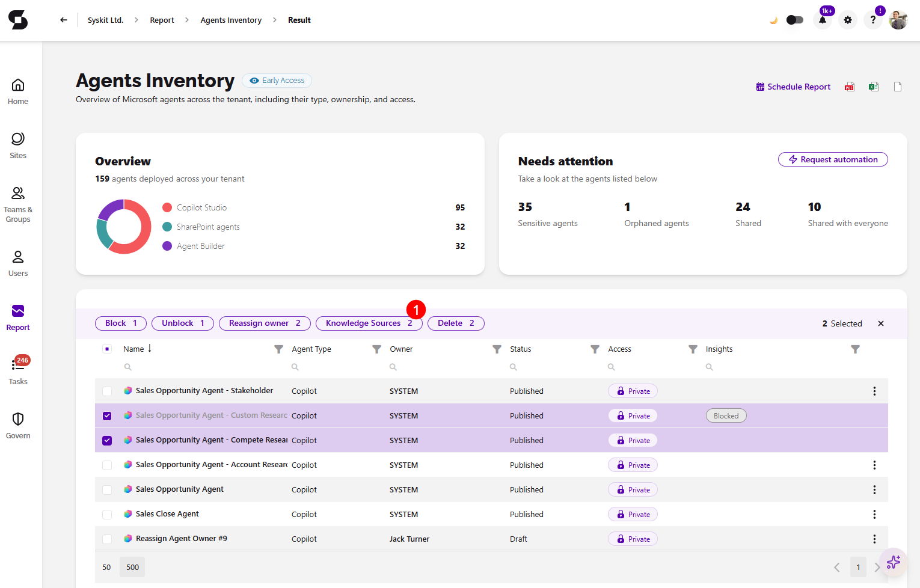Image resolution: width=920 pixels, height=588 pixels.
Task: Export the report as PDF
Action: (849, 87)
